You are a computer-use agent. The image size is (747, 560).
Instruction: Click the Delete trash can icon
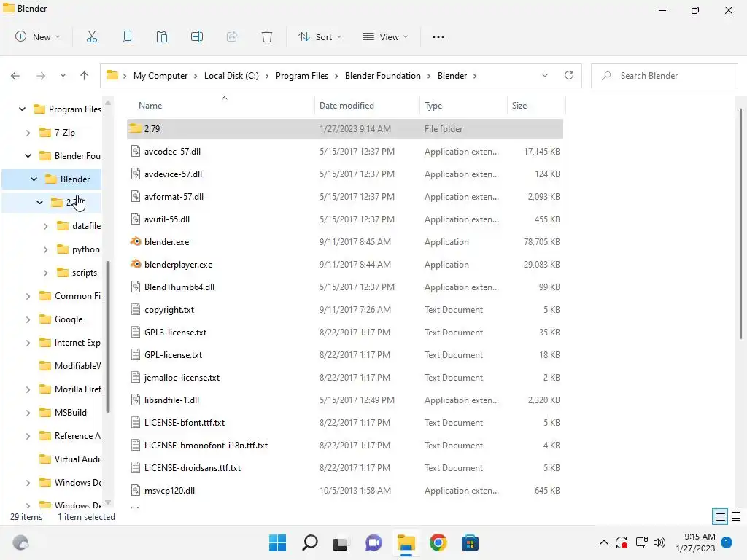[267, 36]
